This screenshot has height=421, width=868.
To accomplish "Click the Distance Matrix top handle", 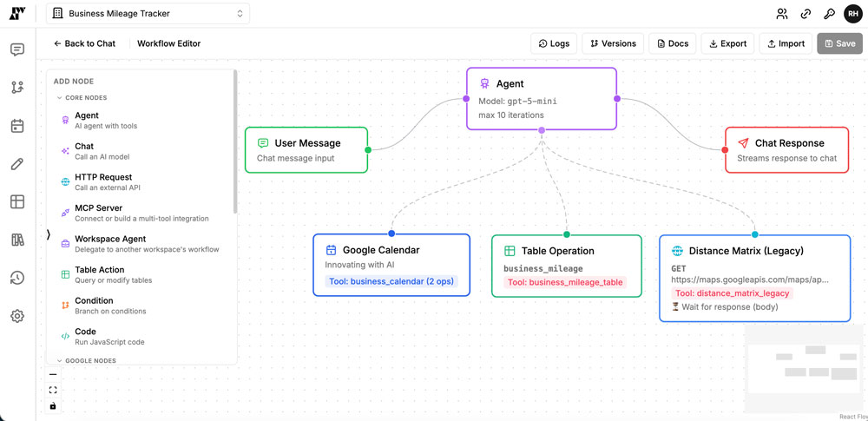I will pos(754,235).
